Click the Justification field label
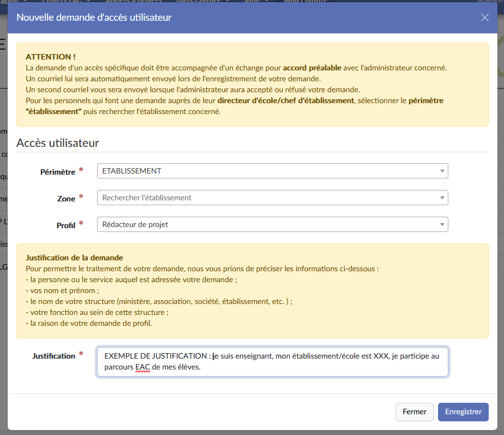504x435 pixels. coord(53,356)
